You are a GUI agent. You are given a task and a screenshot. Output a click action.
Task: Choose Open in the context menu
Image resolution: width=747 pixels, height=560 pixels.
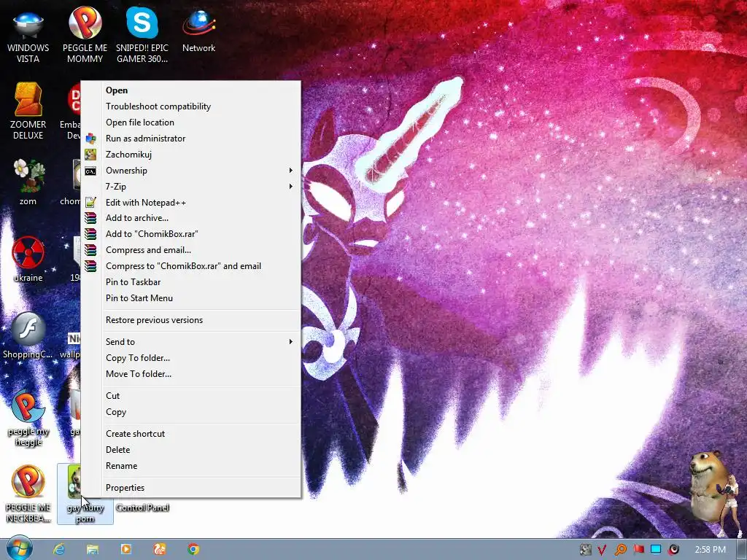click(191, 90)
